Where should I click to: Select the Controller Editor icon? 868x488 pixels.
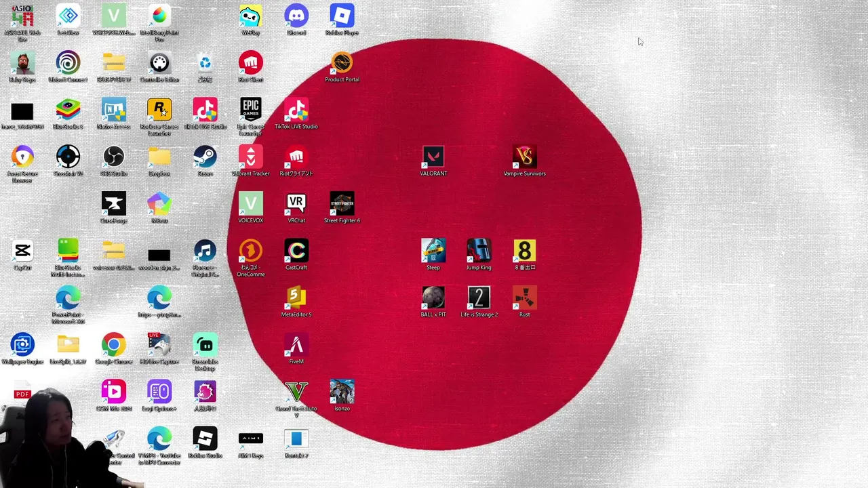(x=159, y=63)
